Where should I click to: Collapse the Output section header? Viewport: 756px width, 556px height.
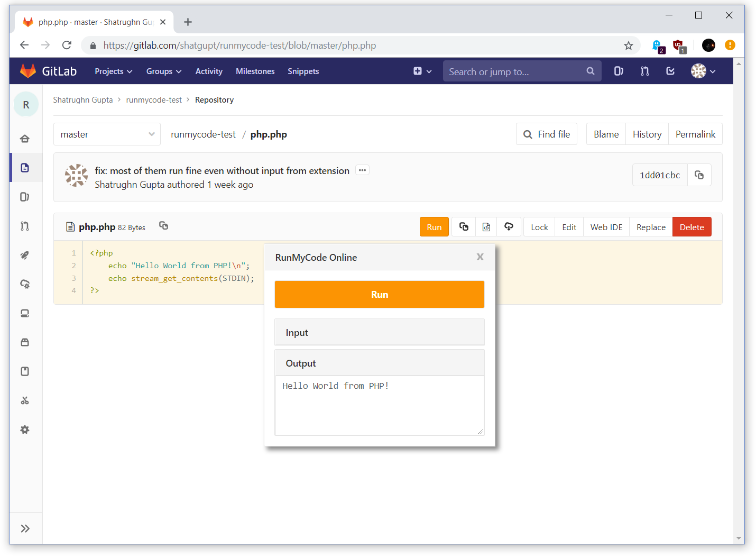tap(380, 363)
